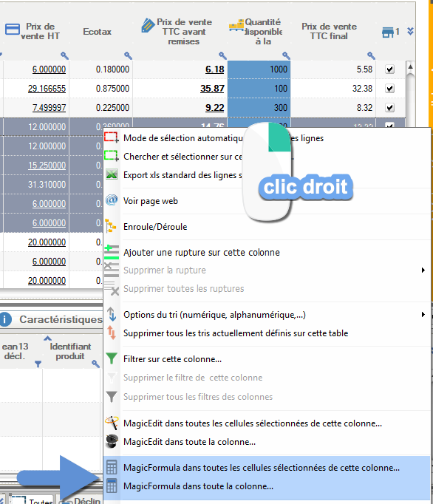Click the blue info icon beside Caractéristiques
433x504 pixels.
click(x=5, y=319)
